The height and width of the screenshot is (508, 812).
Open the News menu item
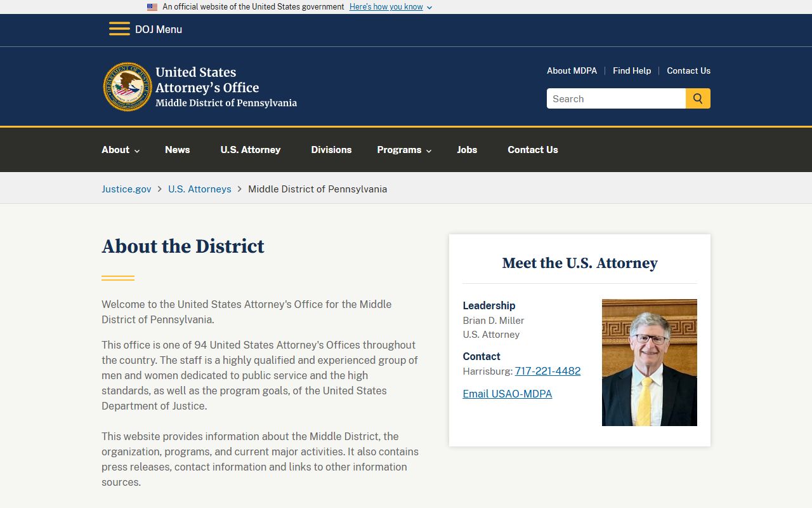pyautogui.click(x=177, y=150)
